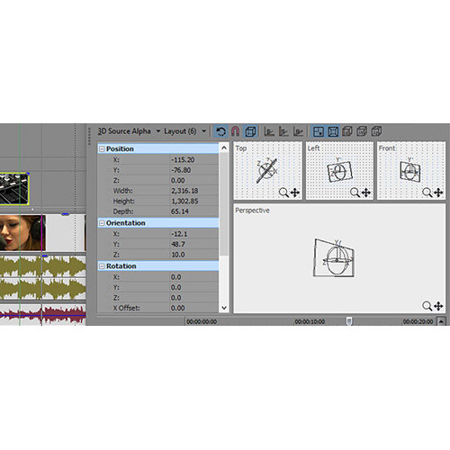The width and height of the screenshot is (450, 450).
Task: Click zoom magnifier in Perspective view
Action: coord(427,306)
